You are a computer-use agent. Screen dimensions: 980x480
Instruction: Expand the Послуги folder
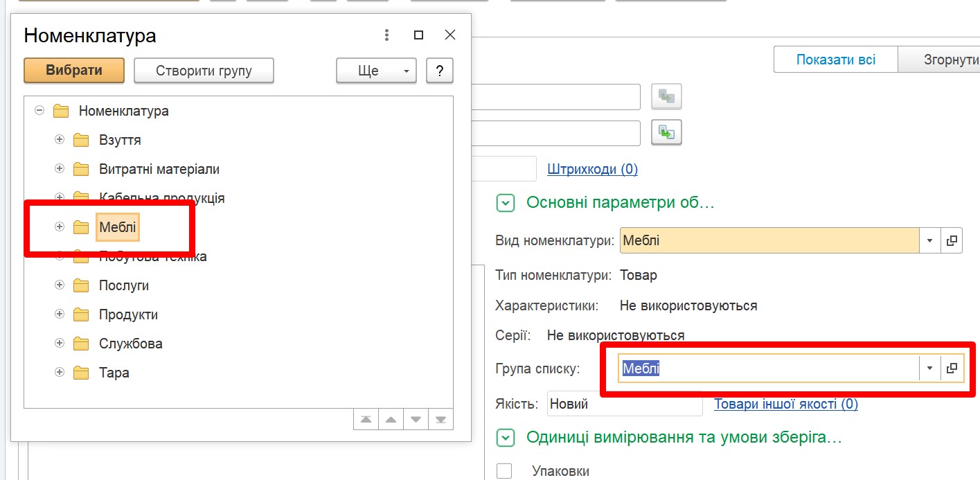point(60,285)
